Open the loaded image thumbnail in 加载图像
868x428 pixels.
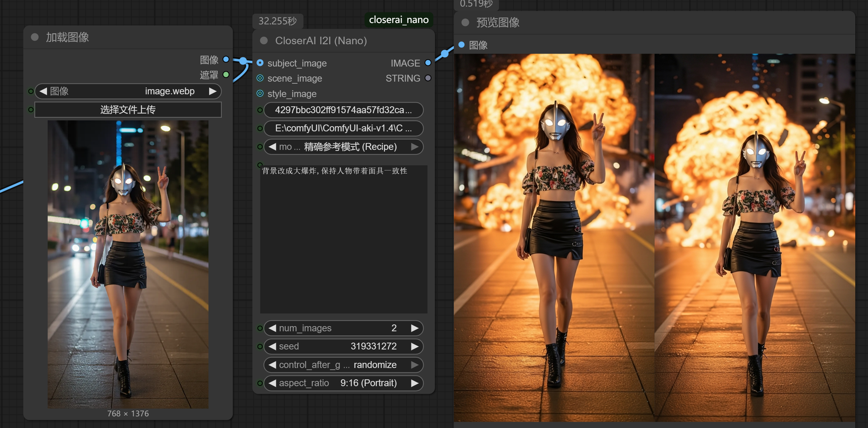(128, 264)
